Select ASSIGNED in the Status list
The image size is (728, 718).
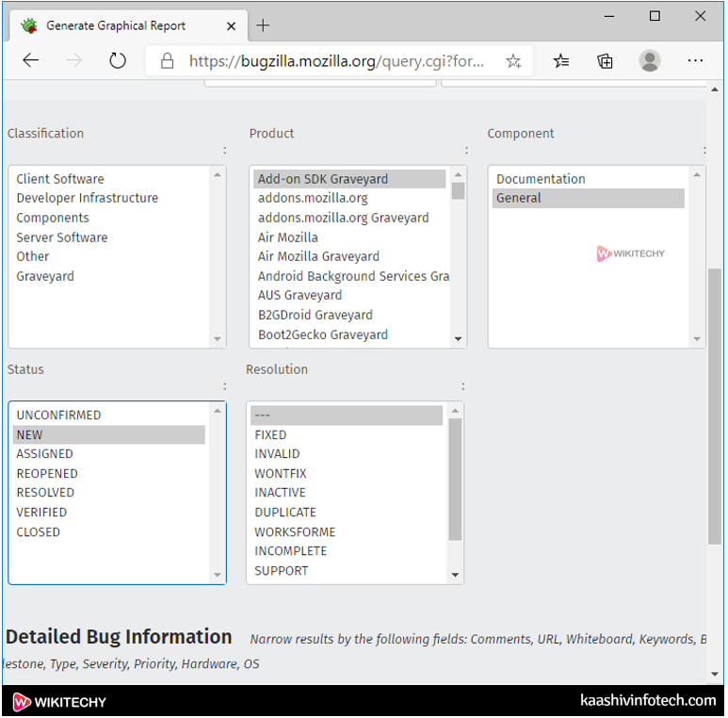point(44,454)
